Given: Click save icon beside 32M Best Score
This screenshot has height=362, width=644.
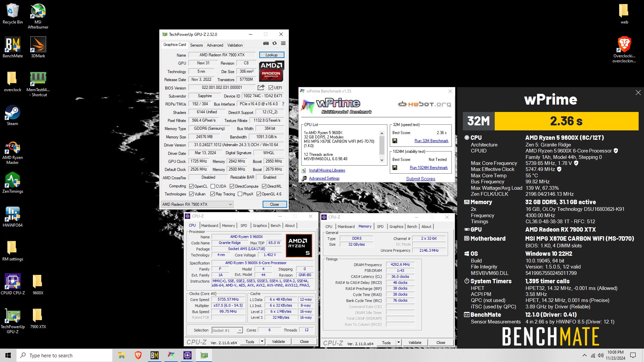Looking at the screenshot, I should [395, 141].
